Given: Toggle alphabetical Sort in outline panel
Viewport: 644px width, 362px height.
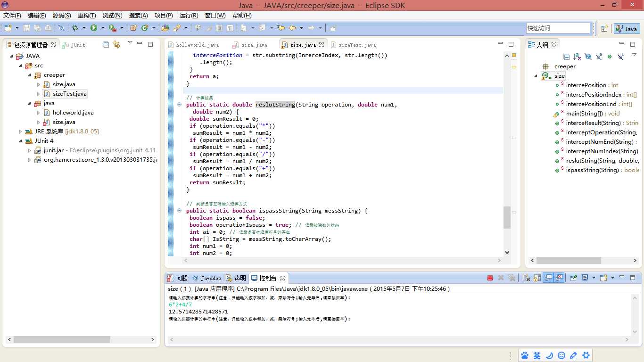Looking at the screenshot, I should (577, 57).
